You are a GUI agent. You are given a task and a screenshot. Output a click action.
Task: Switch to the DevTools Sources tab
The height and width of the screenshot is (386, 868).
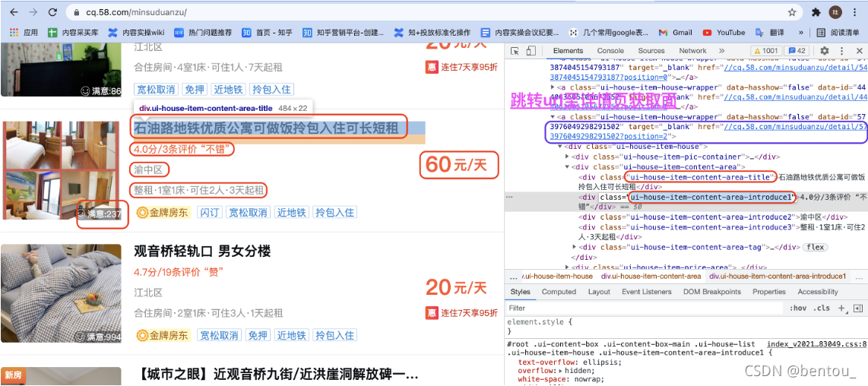coord(651,51)
